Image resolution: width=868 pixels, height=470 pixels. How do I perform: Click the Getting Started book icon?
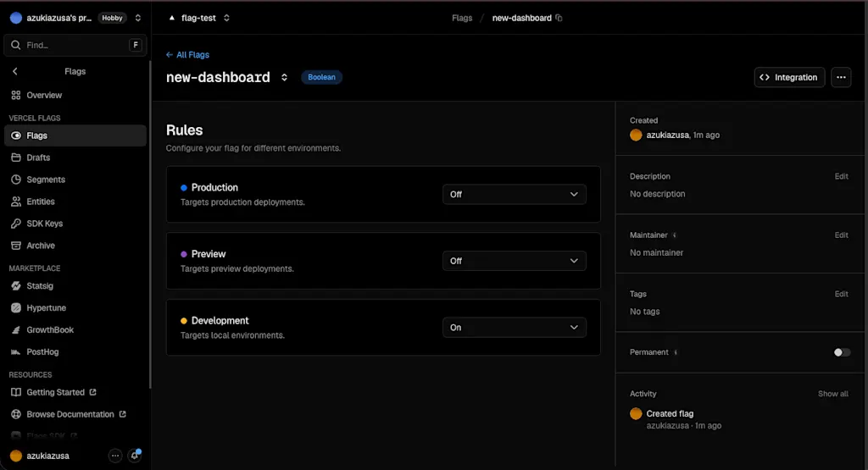(x=16, y=392)
